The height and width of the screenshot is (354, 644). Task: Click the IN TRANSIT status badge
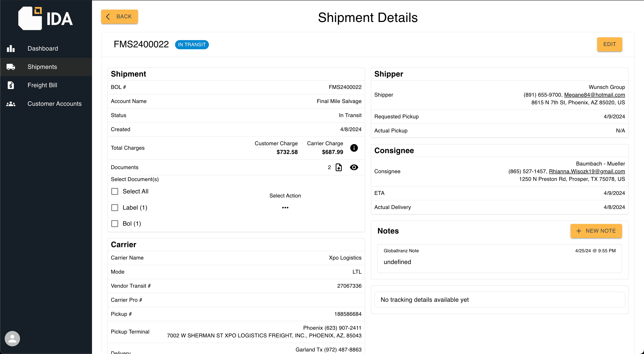[192, 45]
